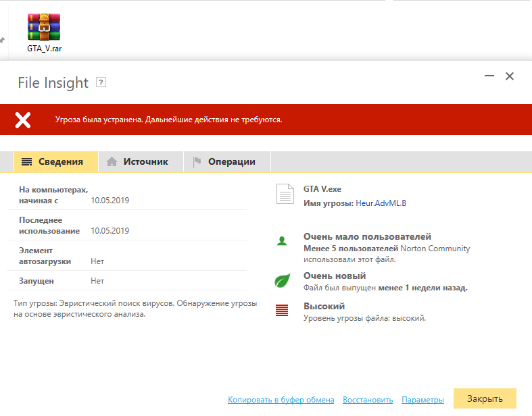Click the 'Последнее использование' date value
The image size is (532, 416).
[110, 231]
